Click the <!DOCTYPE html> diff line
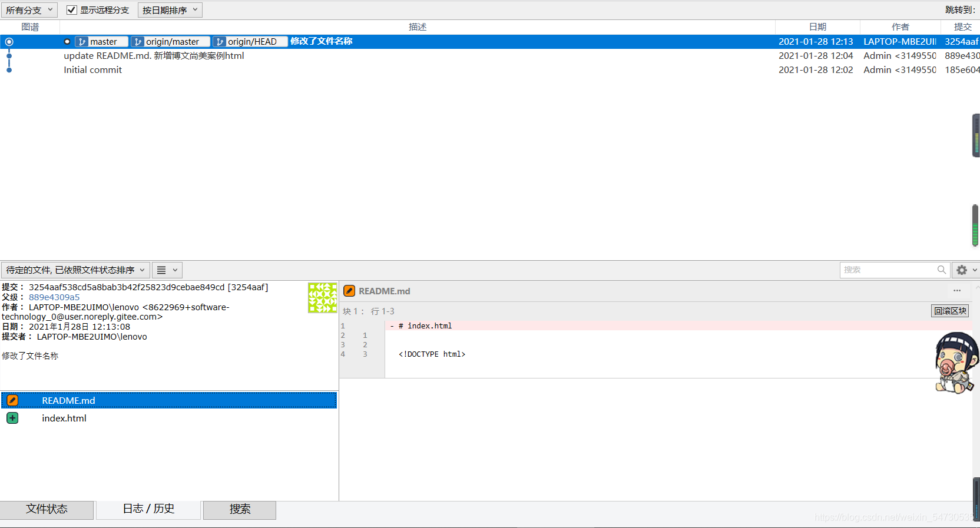This screenshot has width=980, height=528. pos(432,354)
